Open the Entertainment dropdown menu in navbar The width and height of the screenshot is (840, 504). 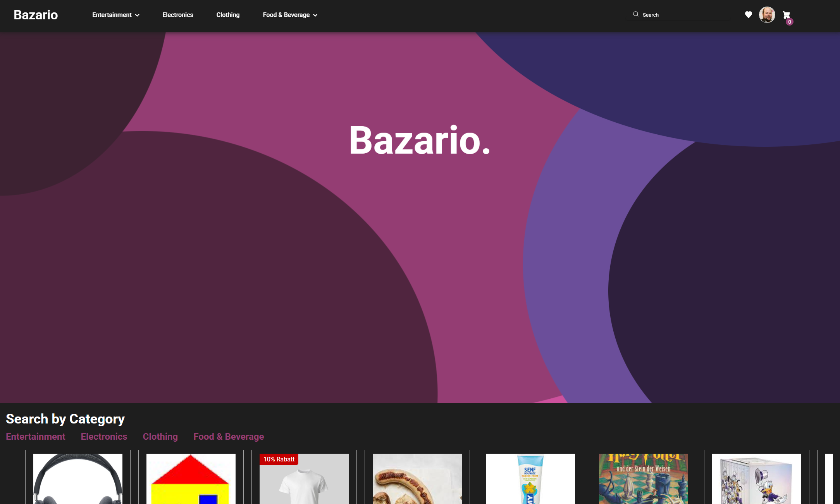(115, 15)
